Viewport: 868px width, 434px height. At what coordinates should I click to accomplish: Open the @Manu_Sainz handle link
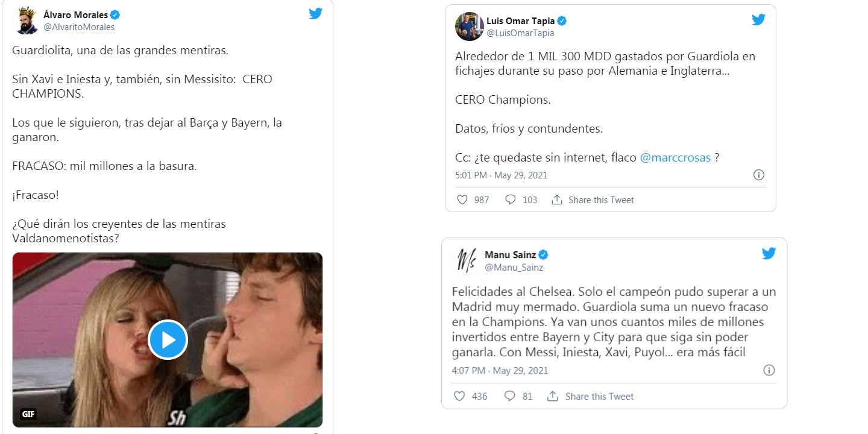coord(514,267)
